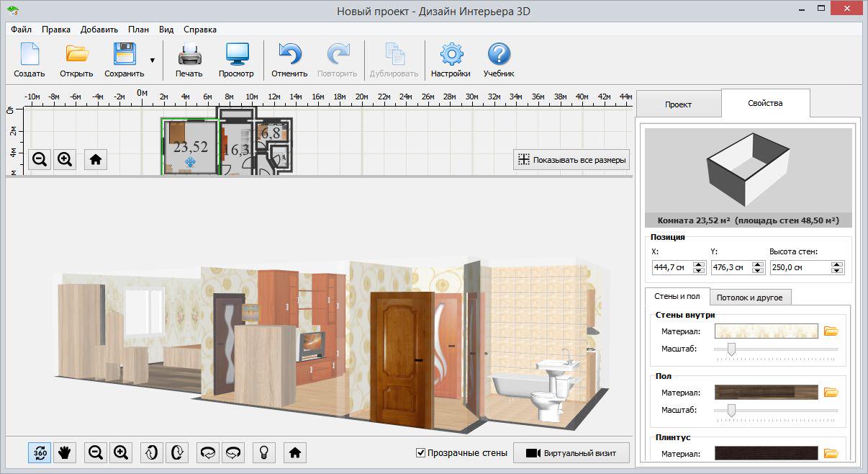Switch to the Проект tab
Viewport: 868px width, 474px height.
(678, 104)
